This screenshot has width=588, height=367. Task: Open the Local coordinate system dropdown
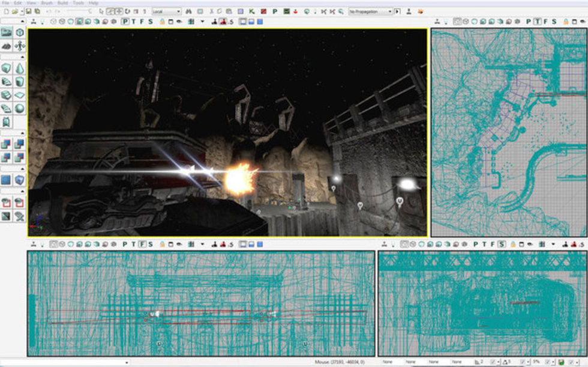pos(166,11)
